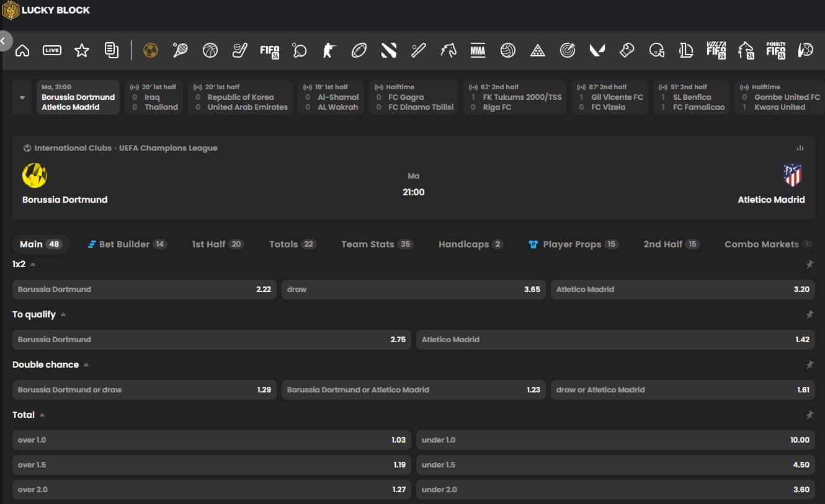This screenshot has height=504, width=825.
Task: Switch to the Main markets tab
Action: [x=40, y=244]
